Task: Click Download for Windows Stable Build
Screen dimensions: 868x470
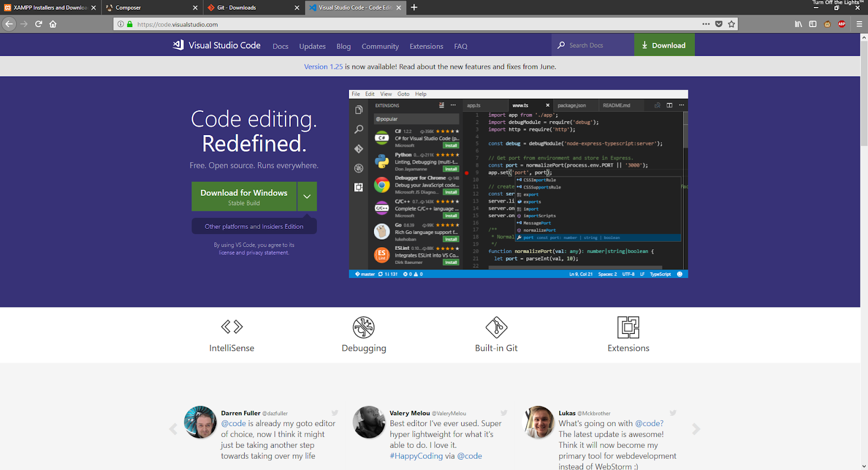Action: point(244,196)
